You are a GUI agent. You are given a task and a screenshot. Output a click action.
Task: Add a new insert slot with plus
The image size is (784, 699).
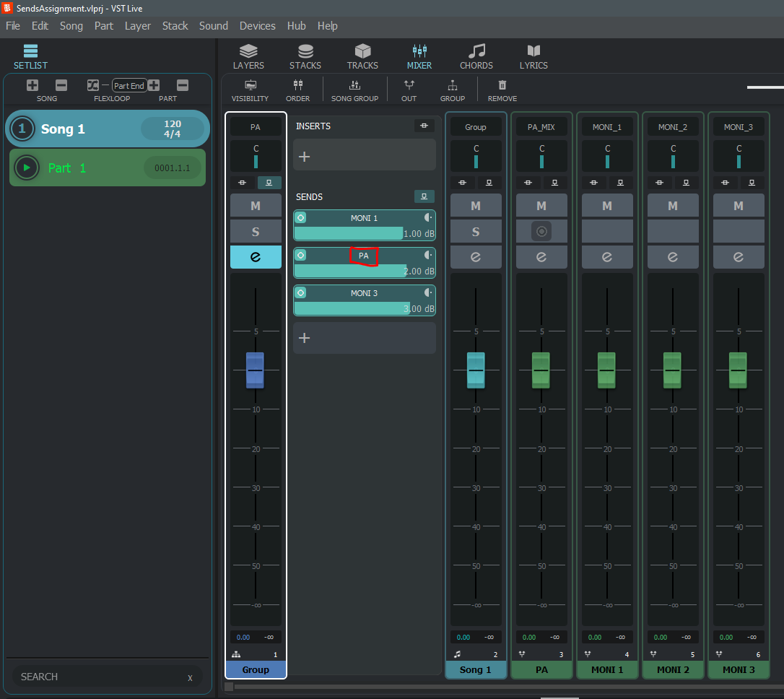pyautogui.click(x=305, y=157)
